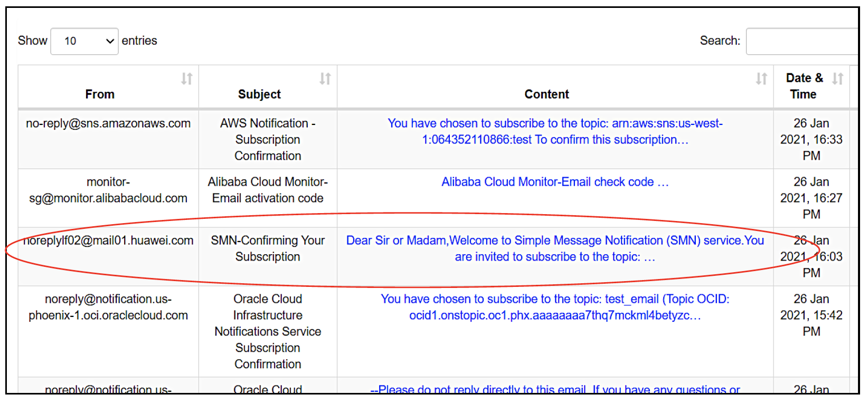868x404 pixels.
Task: Click the Content column header
Action: pyautogui.click(x=555, y=87)
